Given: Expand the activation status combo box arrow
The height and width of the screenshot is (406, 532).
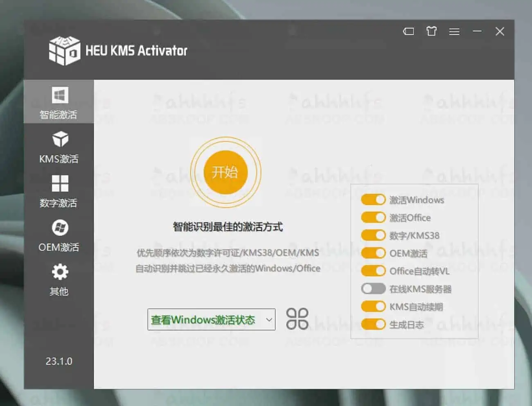Looking at the screenshot, I should (x=269, y=320).
